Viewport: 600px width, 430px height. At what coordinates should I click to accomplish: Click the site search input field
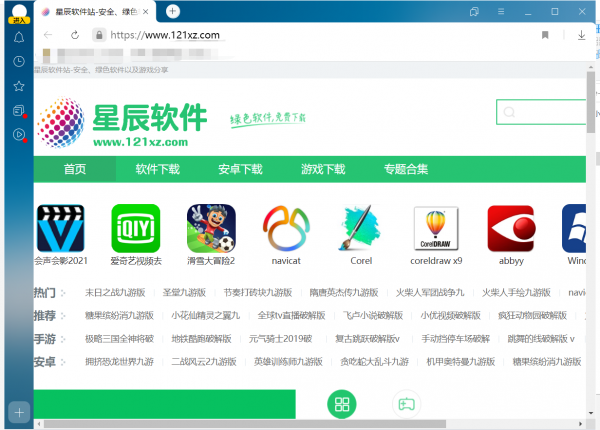coord(541,112)
